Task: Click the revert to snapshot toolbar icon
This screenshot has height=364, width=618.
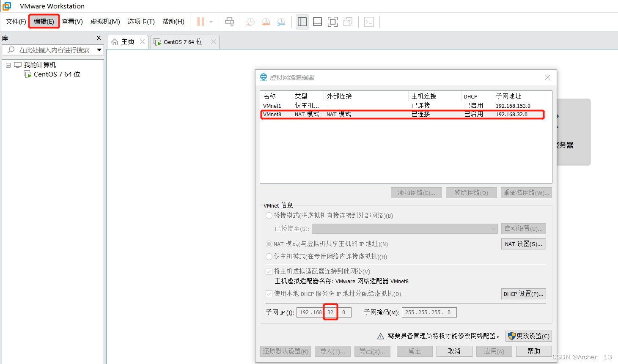Action: pyautogui.click(x=266, y=22)
